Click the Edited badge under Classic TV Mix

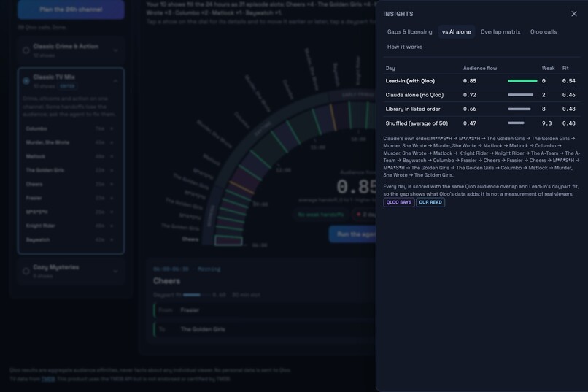[x=67, y=86]
